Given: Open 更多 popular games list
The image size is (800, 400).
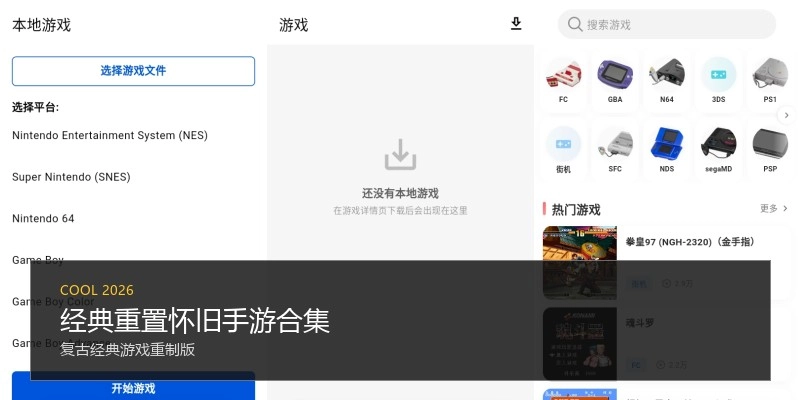Looking at the screenshot, I should tap(774, 208).
